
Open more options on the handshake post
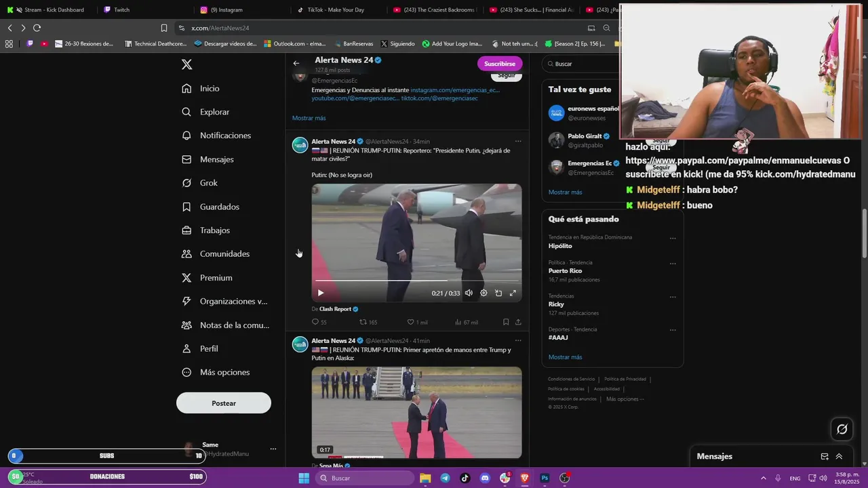point(518,341)
